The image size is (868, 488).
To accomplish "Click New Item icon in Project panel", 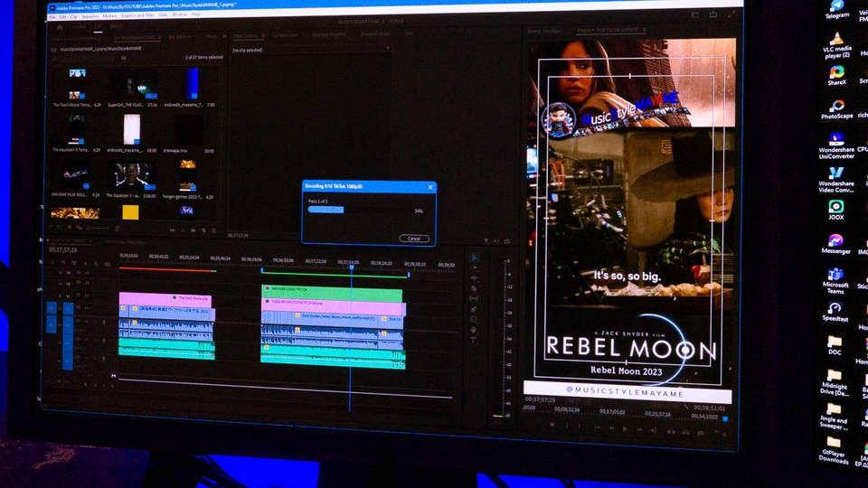I will point(203,230).
